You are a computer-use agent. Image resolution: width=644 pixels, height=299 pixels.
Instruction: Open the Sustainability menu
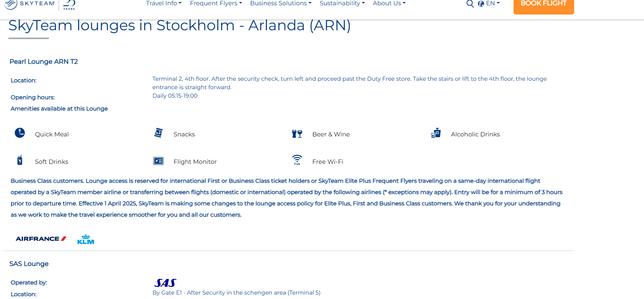click(x=342, y=3)
